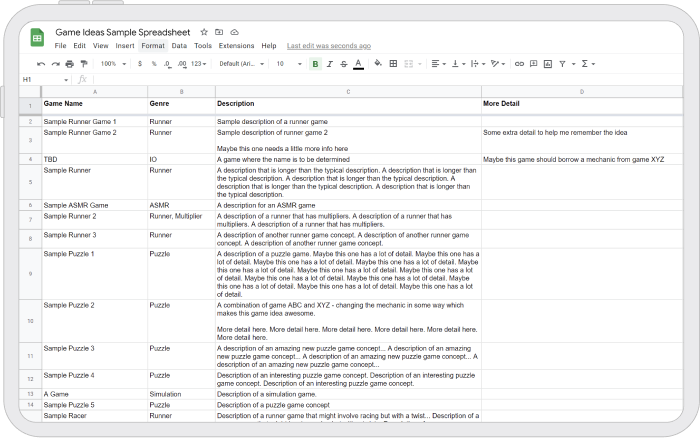Image resolution: width=700 pixels, height=438 pixels.
Task: Toggle strikethrough formatting
Action: point(343,63)
